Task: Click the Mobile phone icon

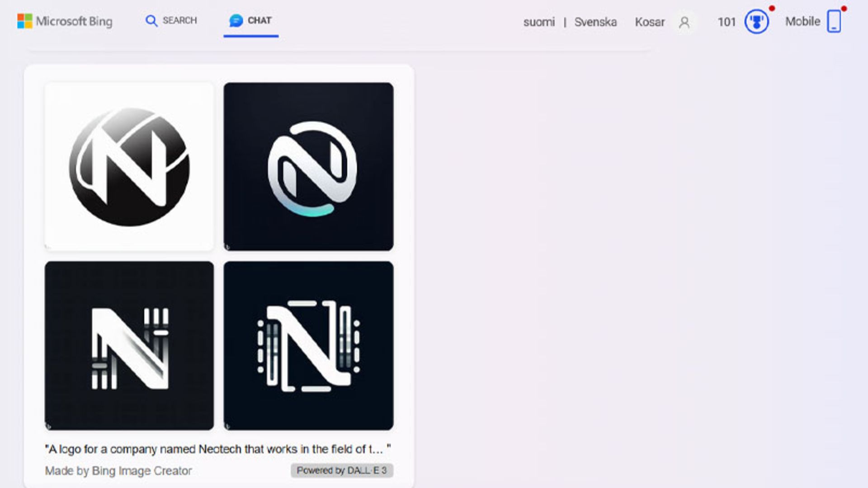Action: click(834, 21)
